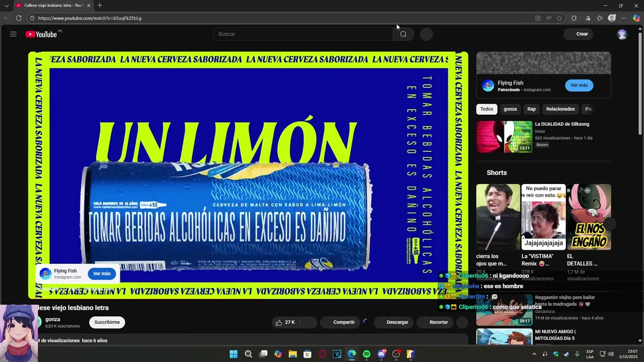Click Ver más in the sidebar ad

tap(579, 85)
